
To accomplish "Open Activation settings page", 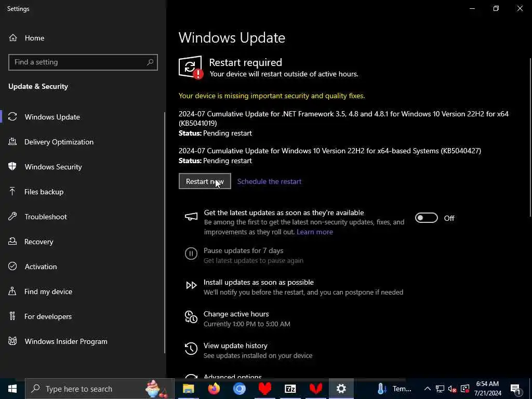I will point(83,267).
